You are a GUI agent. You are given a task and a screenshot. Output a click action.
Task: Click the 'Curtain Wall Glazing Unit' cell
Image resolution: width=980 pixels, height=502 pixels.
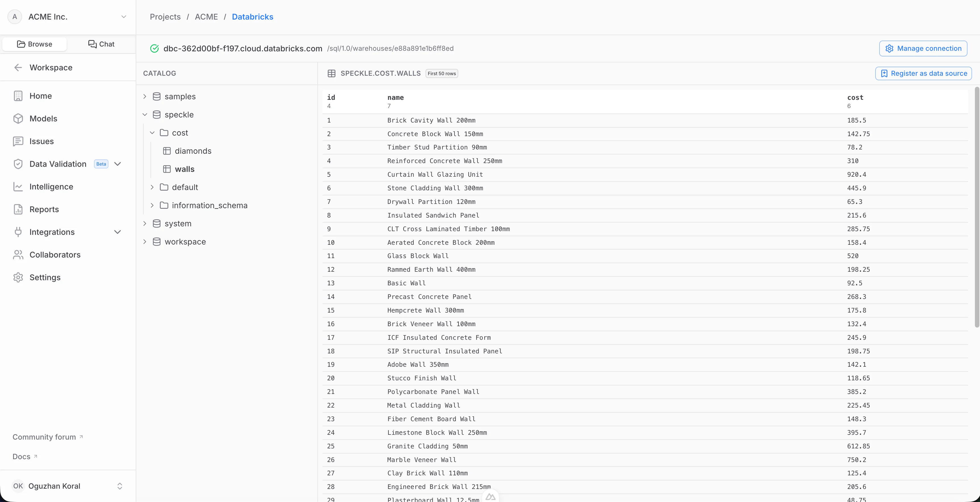click(x=435, y=174)
